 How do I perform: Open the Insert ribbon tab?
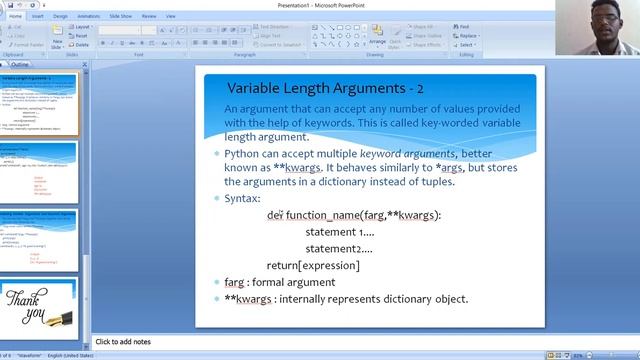pyautogui.click(x=38, y=16)
